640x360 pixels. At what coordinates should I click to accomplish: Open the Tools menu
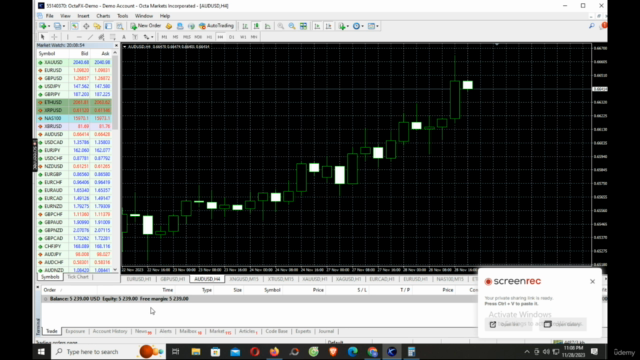122,16
